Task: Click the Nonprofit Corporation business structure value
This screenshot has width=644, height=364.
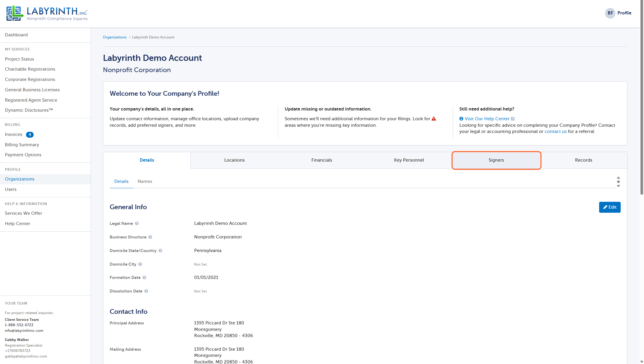Action: pos(218,237)
